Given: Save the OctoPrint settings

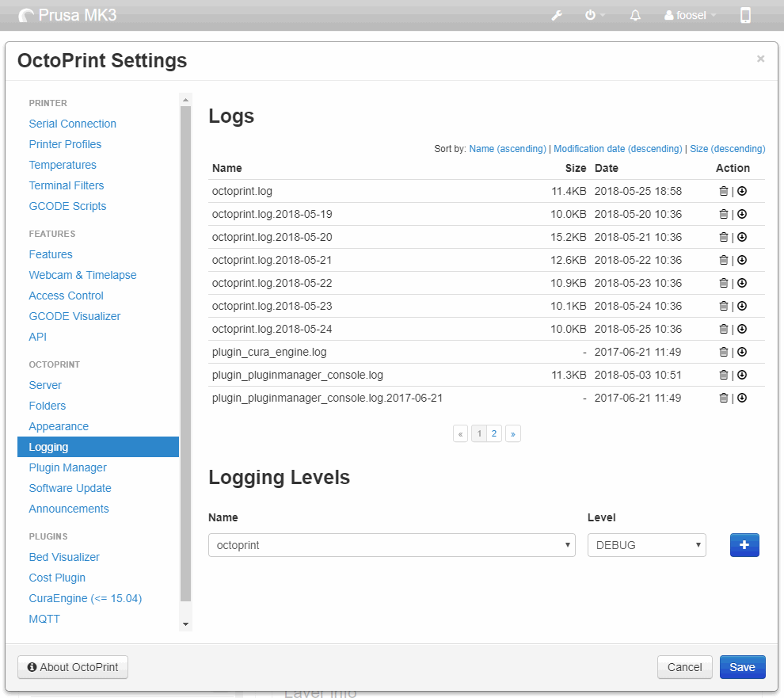Looking at the screenshot, I should pyautogui.click(x=743, y=667).
